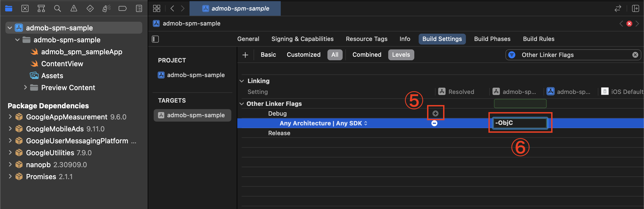
Task: Collapse the admob-spm-sample project root
Action: coord(10,28)
